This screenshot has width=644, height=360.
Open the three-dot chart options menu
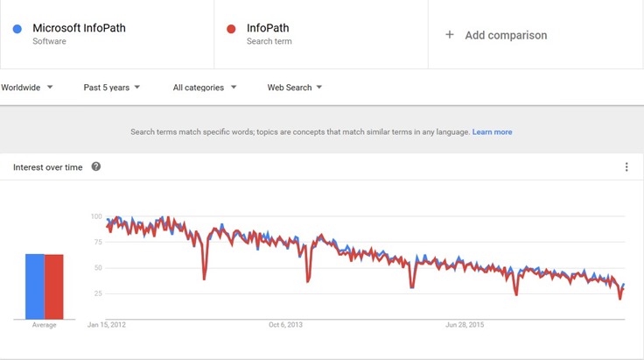[626, 166]
